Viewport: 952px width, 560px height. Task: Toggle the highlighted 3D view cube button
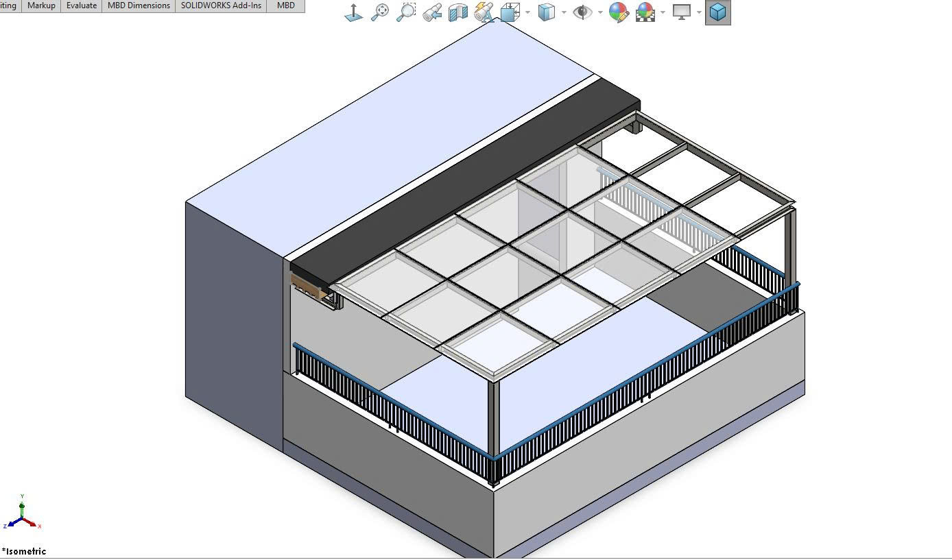coord(717,12)
